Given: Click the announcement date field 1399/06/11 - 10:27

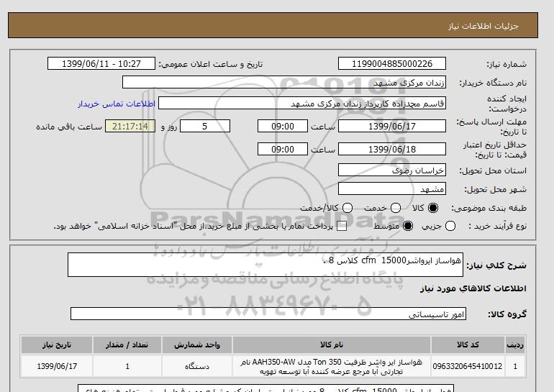Looking at the screenshot, I should [101, 63].
